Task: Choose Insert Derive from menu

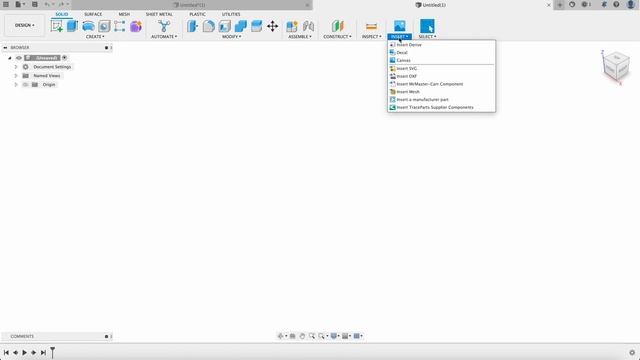Action: point(442,45)
